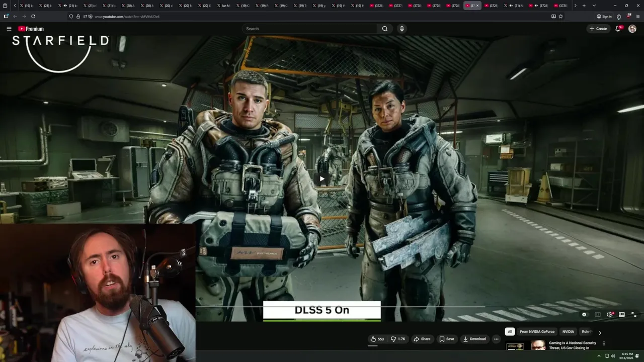The image size is (644, 362).
Task: Show more category chips with chevron
Action: [x=600, y=332]
